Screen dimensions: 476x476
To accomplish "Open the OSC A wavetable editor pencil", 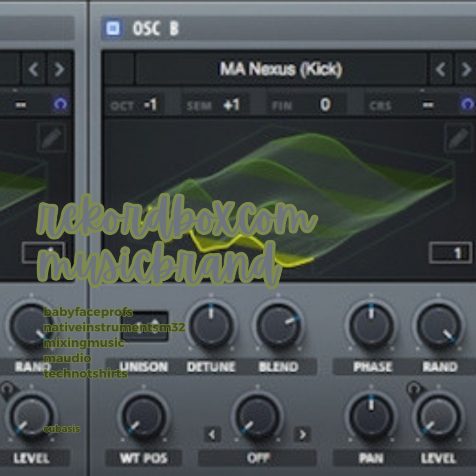I will click(52, 138).
